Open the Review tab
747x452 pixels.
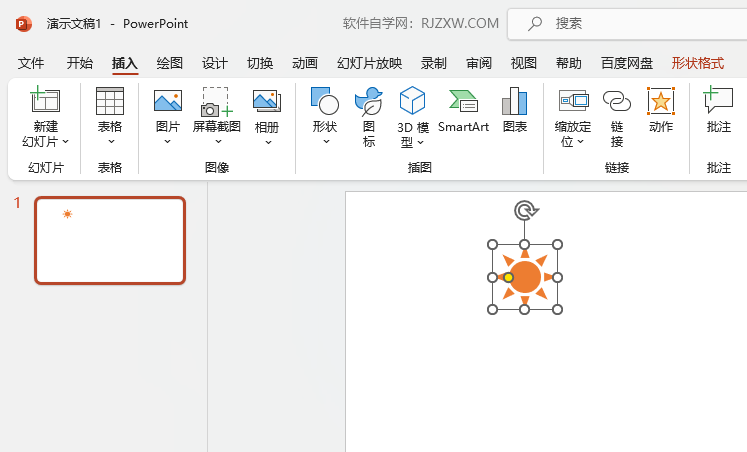[x=479, y=63]
